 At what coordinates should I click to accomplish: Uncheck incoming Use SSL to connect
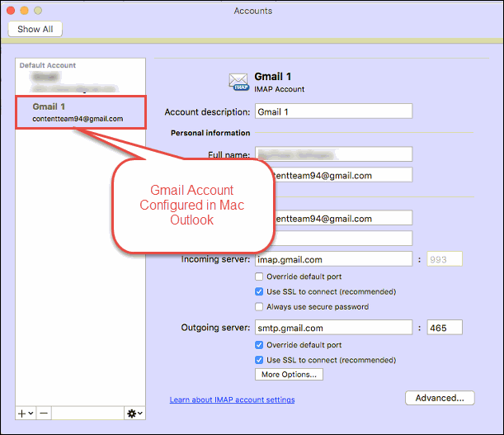(x=259, y=291)
